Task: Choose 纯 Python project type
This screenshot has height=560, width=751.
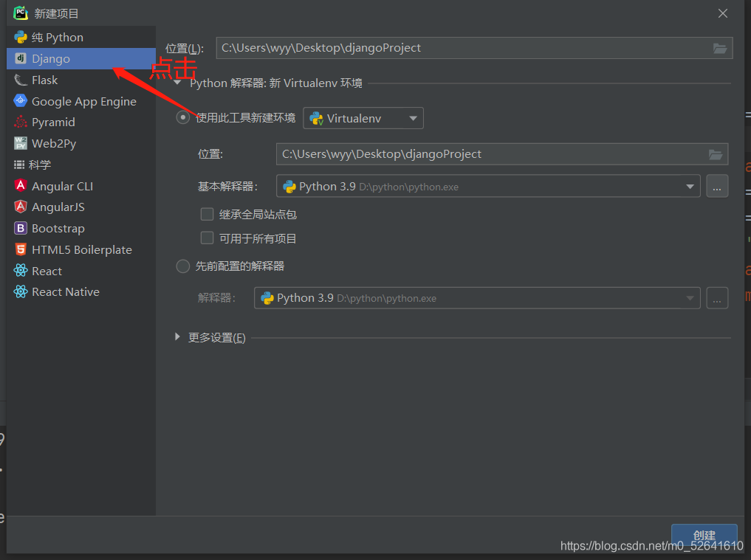Action: pos(81,37)
